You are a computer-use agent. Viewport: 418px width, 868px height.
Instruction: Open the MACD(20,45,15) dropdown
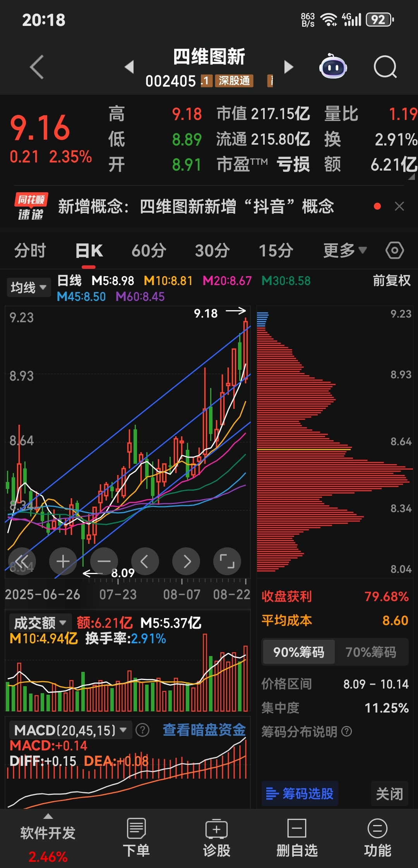(x=70, y=730)
